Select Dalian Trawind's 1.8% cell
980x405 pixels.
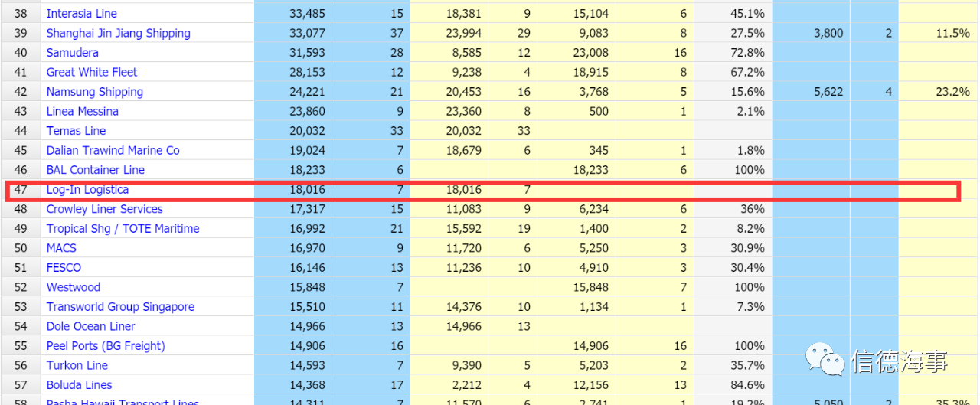coord(750,150)
